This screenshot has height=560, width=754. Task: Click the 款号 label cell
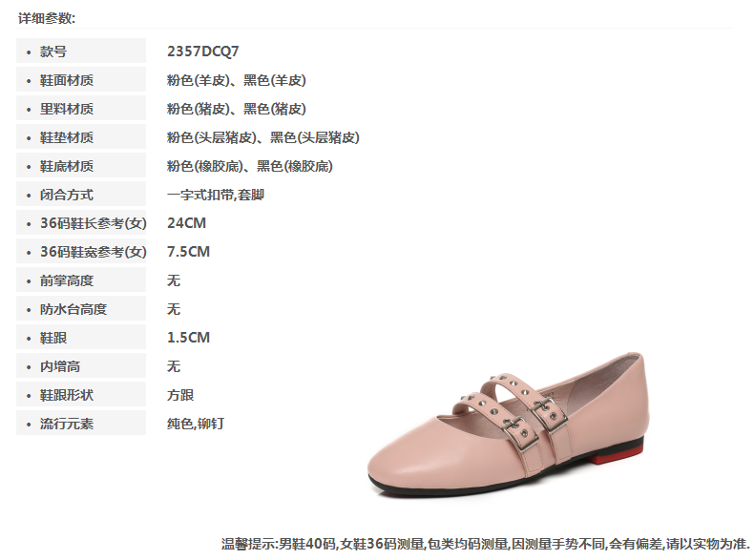click(x=81, y=51)
